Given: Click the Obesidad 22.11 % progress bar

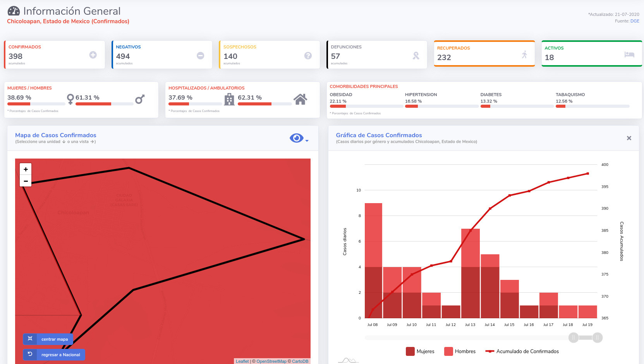Looking at the screenshot, I should [x=366, y=106].
